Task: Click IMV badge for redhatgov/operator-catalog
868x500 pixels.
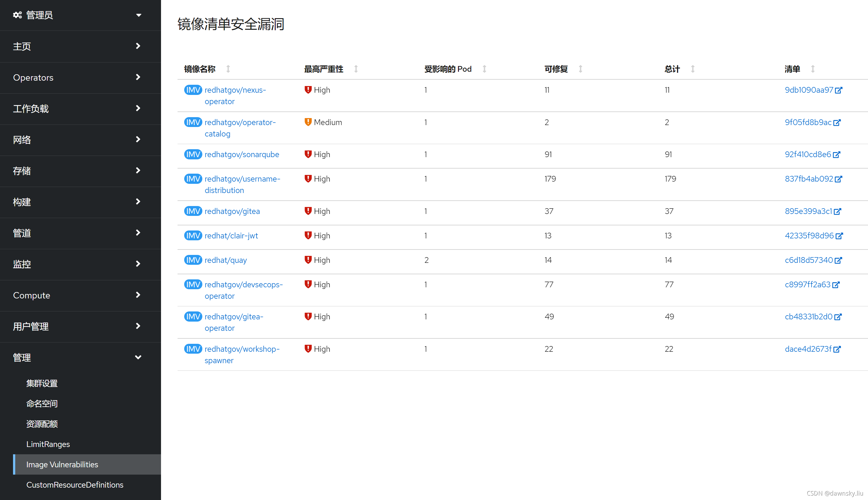Action: [193, 122]
